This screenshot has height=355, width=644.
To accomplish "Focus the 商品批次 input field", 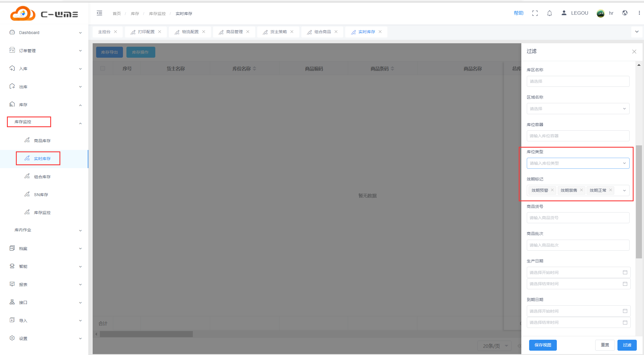I will [578, 245].
